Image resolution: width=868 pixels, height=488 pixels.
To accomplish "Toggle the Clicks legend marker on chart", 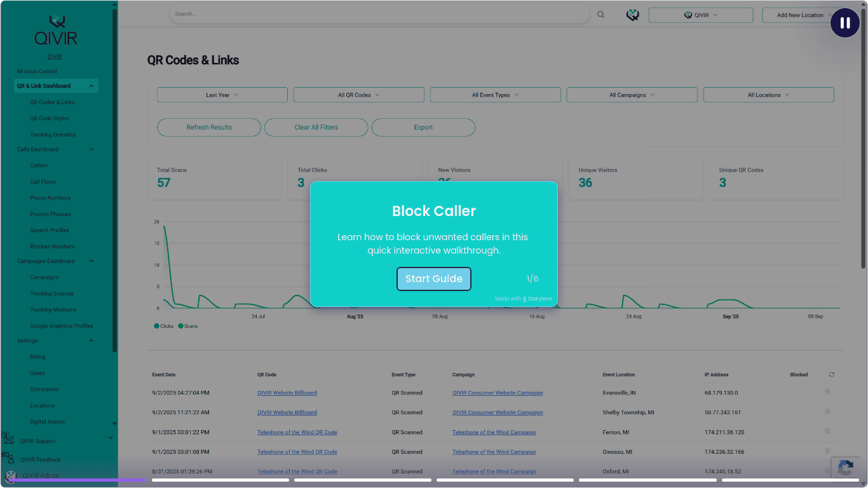I will (157, 326).
